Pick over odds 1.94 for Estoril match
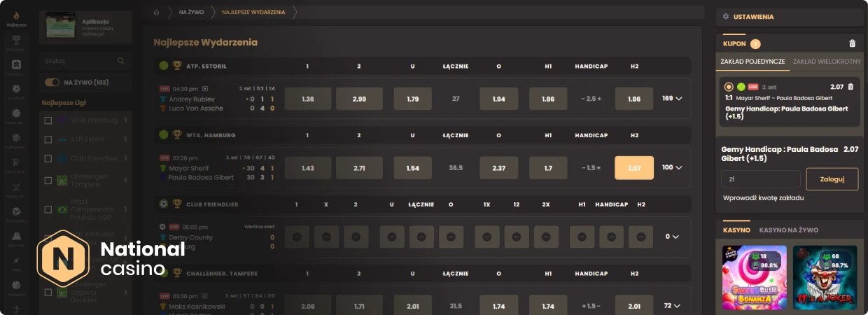 pos(498,99)
